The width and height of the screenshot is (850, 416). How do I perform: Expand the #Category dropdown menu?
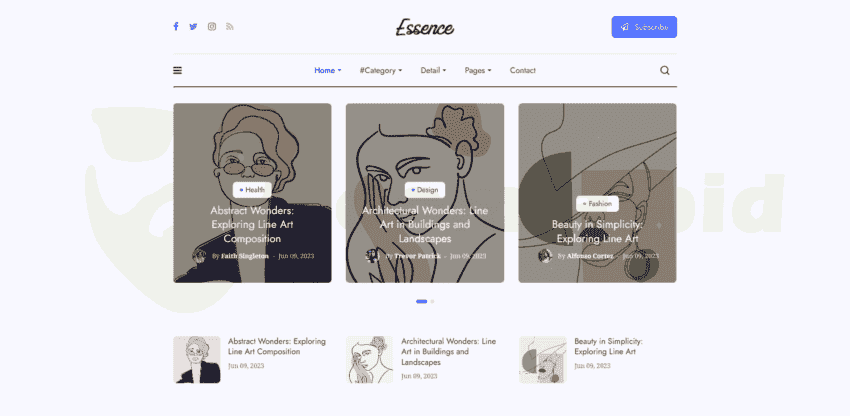tap(381, 71)
